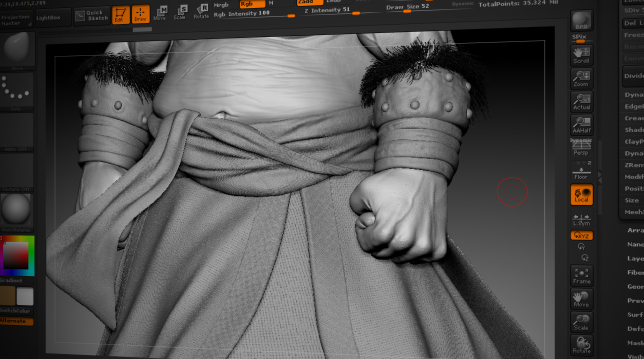This screenshot has height=359, width=644.
Task: Open Quick Sketch
Action: (x=91, y=16)
